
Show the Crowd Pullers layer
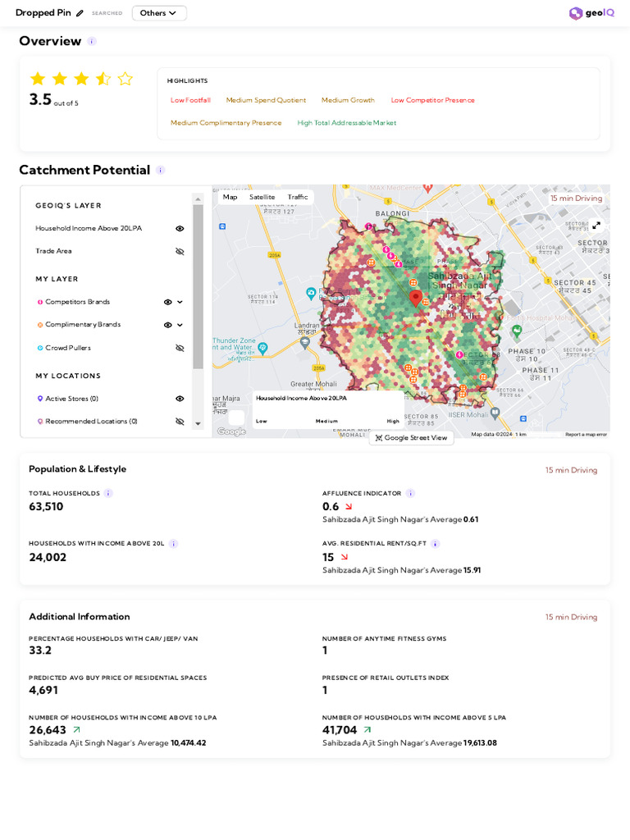(x=180, y=348)
